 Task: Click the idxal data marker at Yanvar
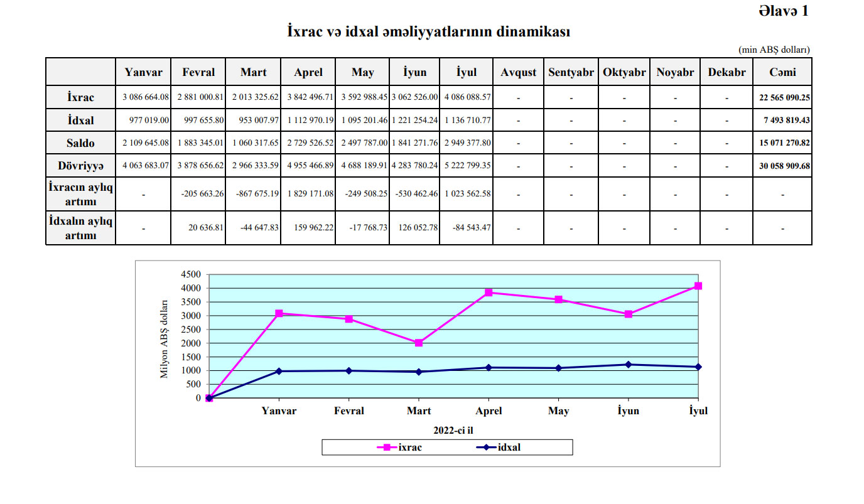click(279, 371)
